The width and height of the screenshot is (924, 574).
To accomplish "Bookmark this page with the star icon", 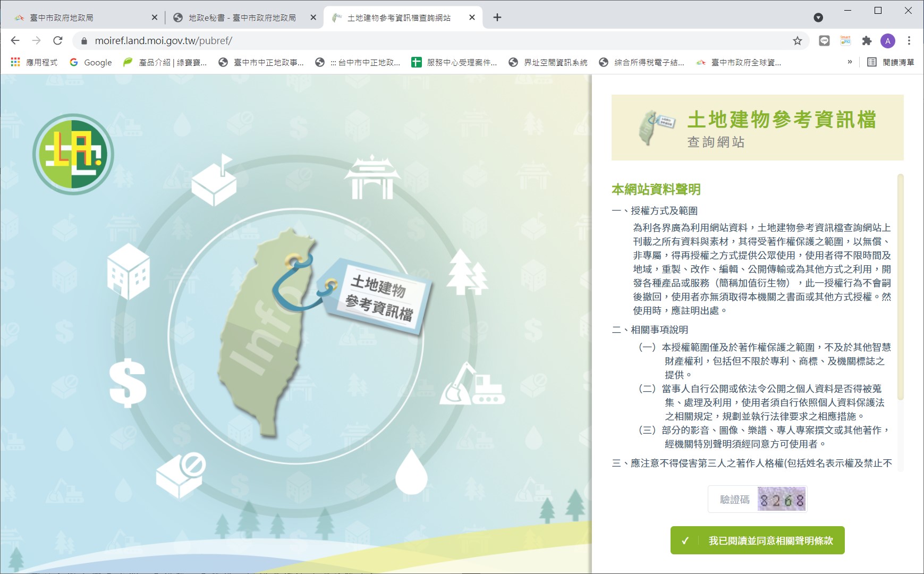I will coord(797,41).
